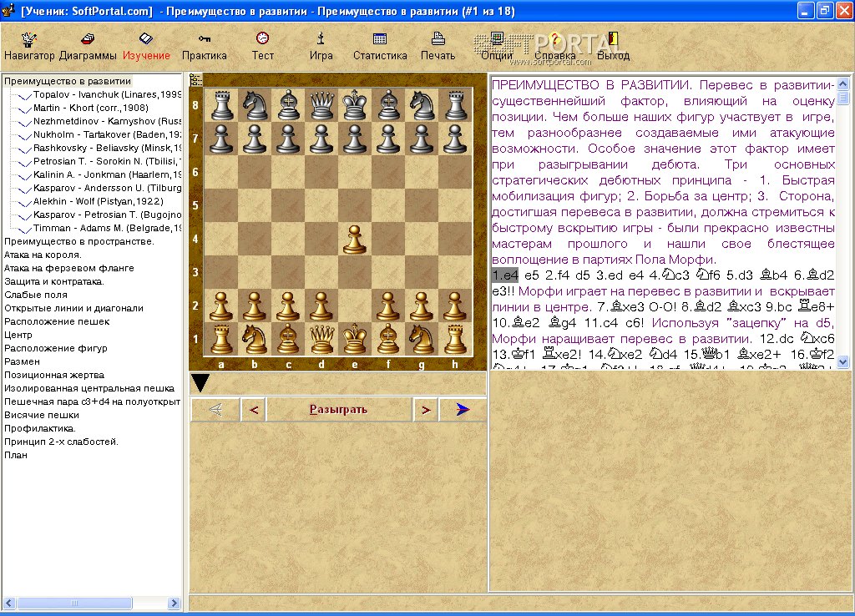Go to first move with gray arrow
855x616 pixels.
pos(215,409)
